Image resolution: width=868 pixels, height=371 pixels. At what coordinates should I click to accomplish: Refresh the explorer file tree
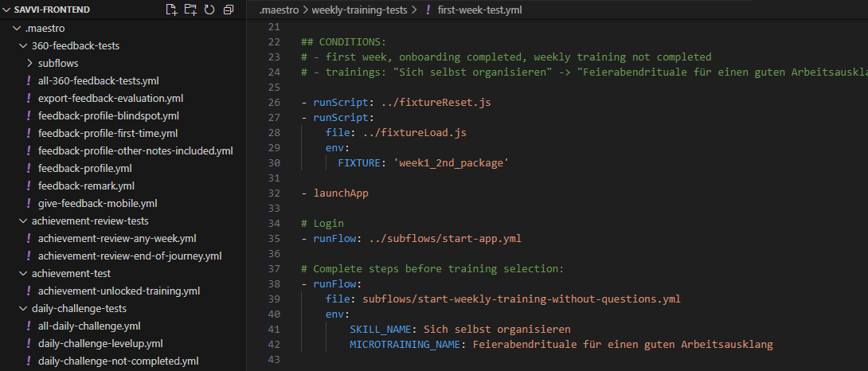(x=209, y=10)
